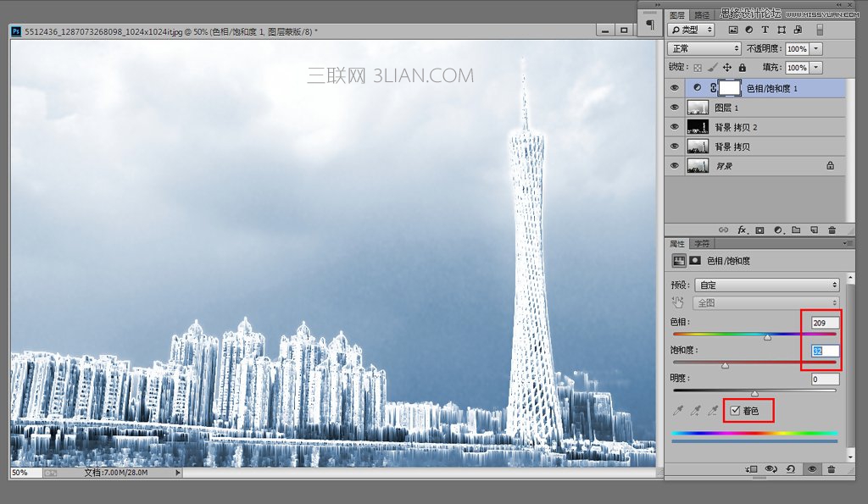Image resolution: width=868 pixels, height=504 pixels.
Task: Filter layers by type (T) icon
Action: point(765,30)
